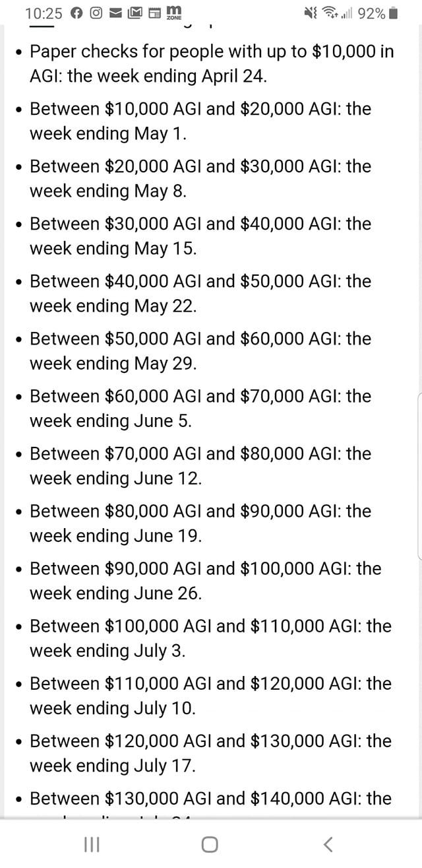
Task: Tap the M Zone notification icon
Action: [x=175, y=13]
